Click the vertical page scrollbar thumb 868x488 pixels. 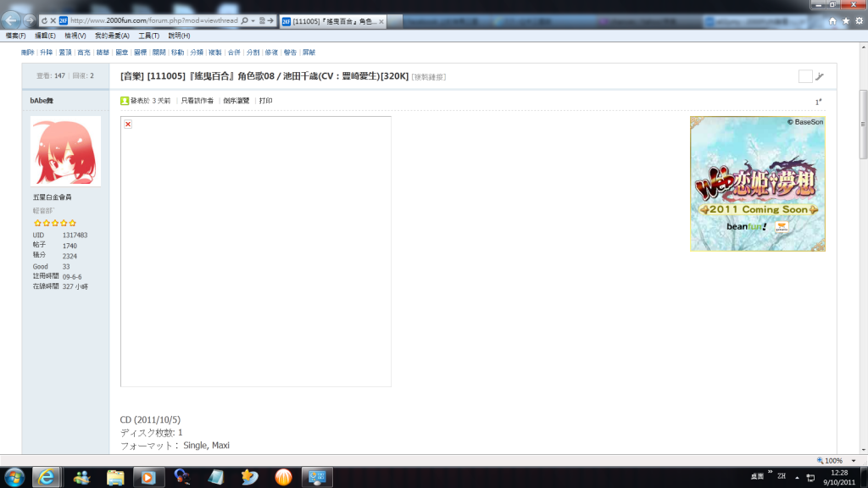point(863,123)
